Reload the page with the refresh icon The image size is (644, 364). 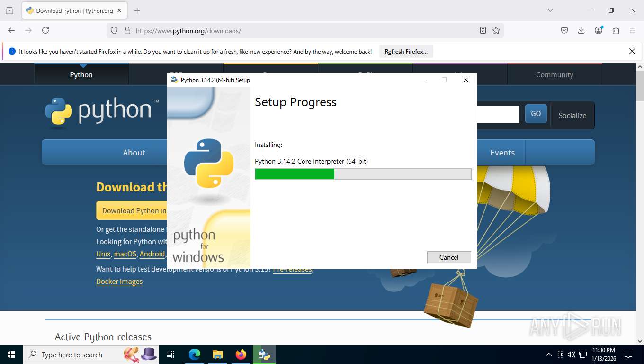[45, 30]
